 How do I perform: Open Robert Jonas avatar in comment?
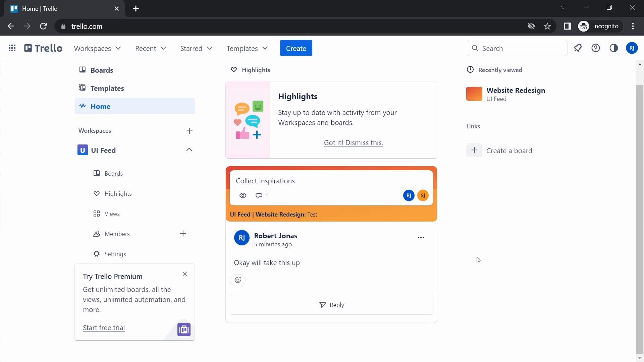tap(241, 238)
